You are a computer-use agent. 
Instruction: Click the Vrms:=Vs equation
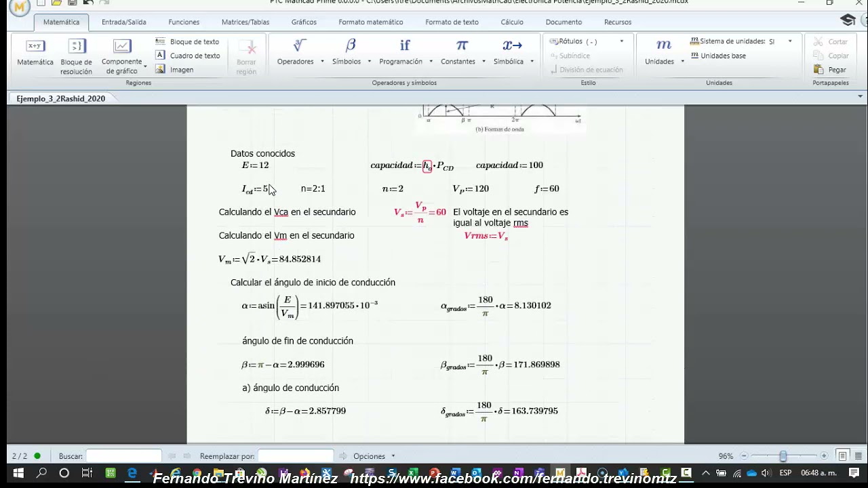[486, 236]
